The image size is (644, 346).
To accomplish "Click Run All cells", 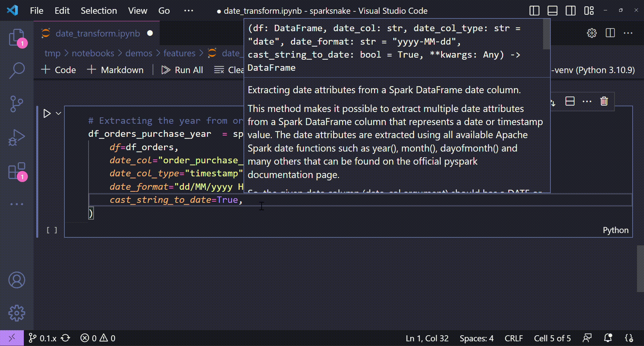I will coord(182,70).
